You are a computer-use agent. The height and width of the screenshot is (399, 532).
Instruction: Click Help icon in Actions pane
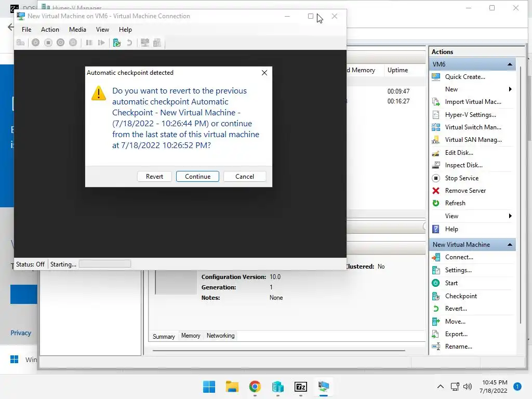pos(436,229)
